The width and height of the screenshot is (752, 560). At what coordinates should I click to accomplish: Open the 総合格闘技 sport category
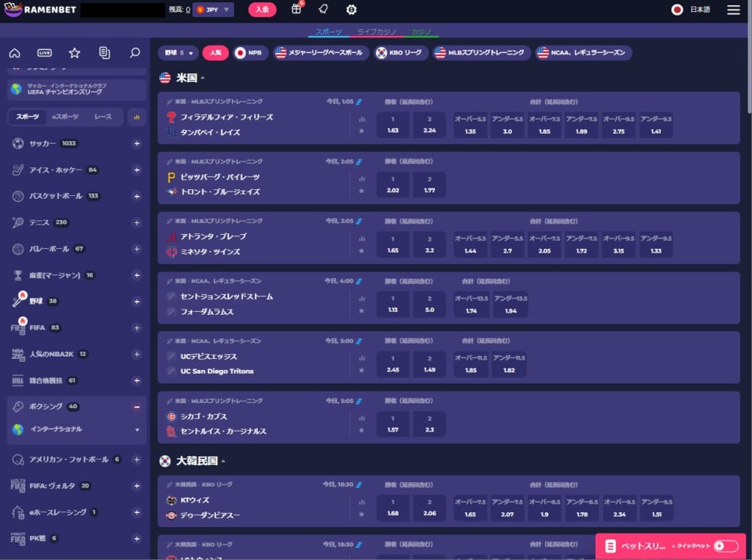coord(46,381)
